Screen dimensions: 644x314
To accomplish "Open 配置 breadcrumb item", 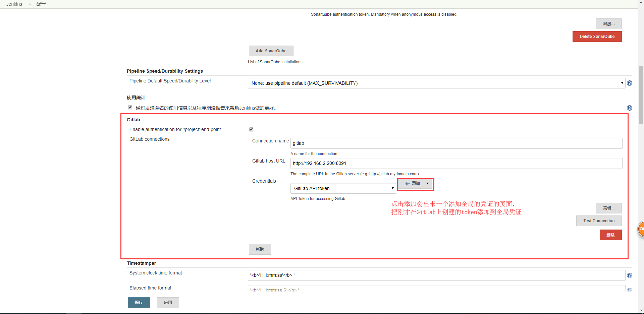I will tap(41, 4).
